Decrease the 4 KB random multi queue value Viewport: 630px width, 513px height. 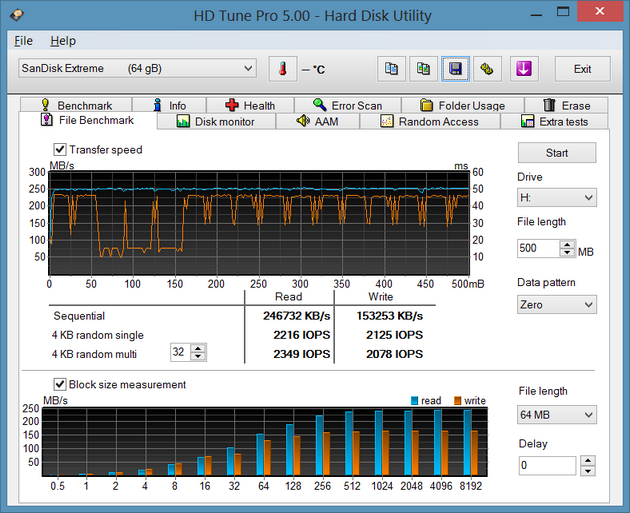point(198,356)
